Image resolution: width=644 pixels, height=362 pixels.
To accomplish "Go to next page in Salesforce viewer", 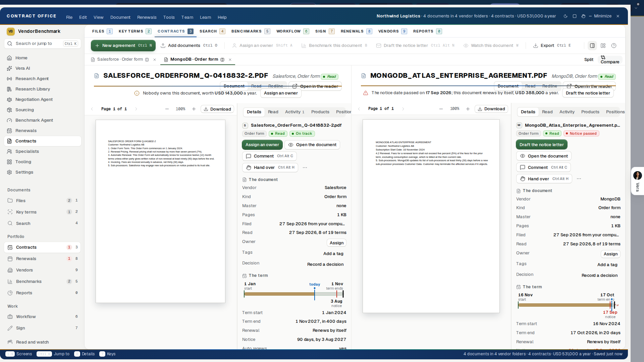I will (x=136, y=109).
